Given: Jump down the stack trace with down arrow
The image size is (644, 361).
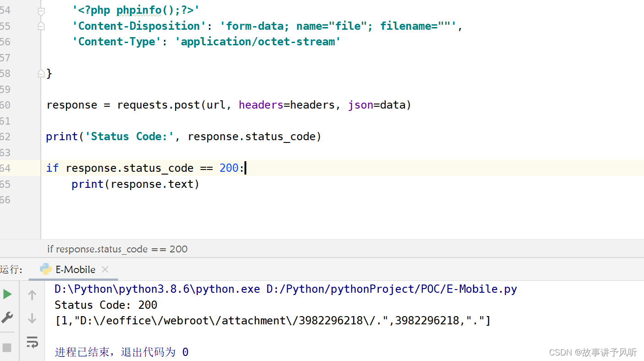Looking at the screenshot, I should click(32, 318).
